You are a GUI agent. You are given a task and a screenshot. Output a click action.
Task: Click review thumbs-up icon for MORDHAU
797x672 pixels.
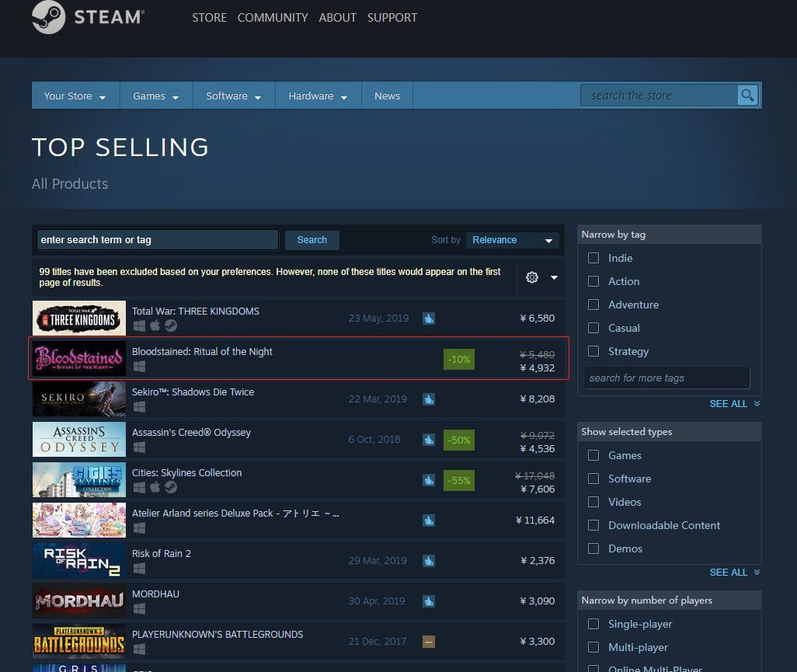click(x=429, y=601)
